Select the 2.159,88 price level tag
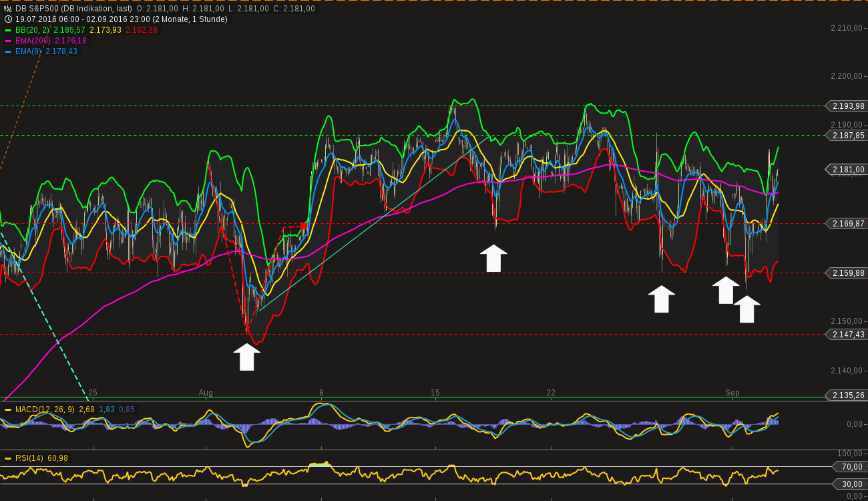 (847, 273)
